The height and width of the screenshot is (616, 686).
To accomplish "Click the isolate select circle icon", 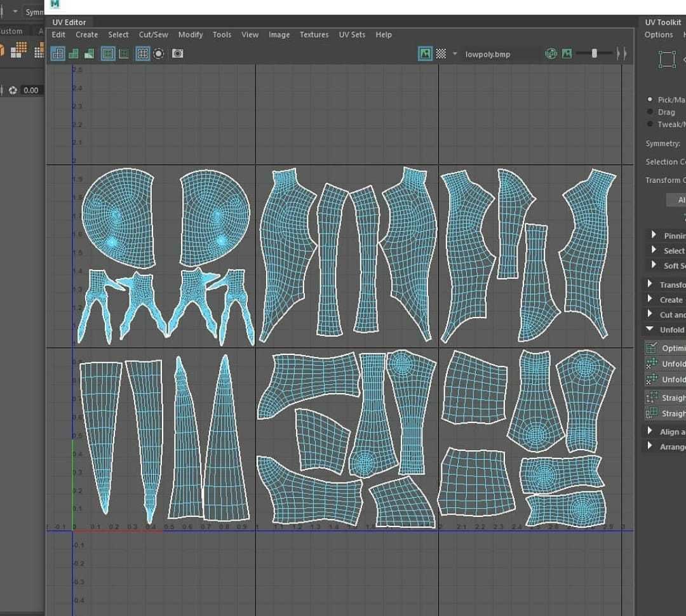I will tap(159, 54).
